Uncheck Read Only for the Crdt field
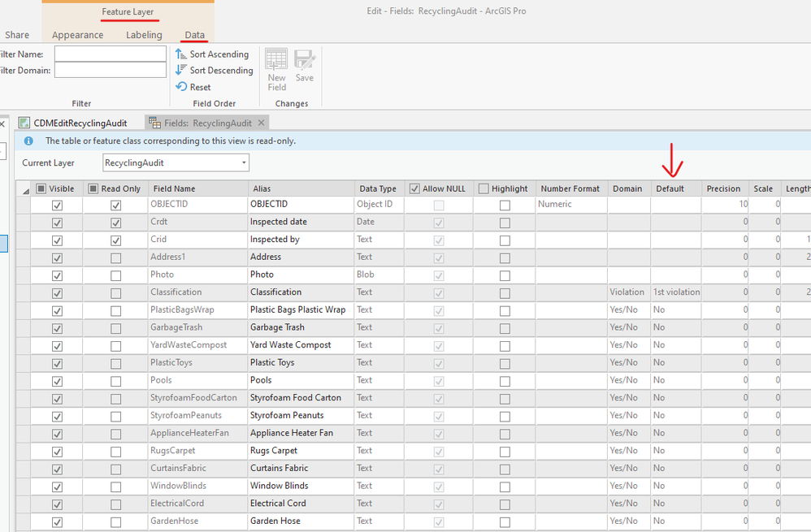Viewport: 811px width, 532px height. (x=116, y=223)
